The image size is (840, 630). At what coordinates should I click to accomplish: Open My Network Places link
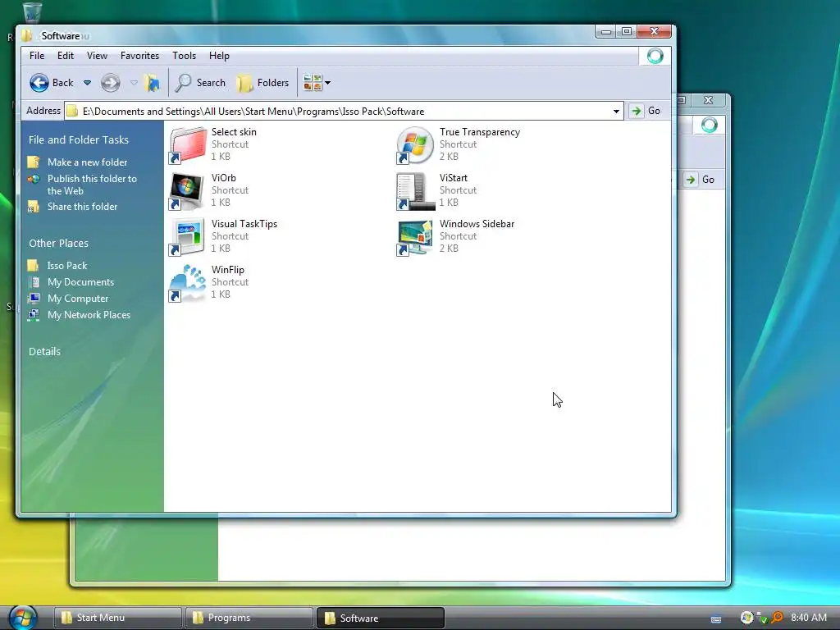point(89,315)
